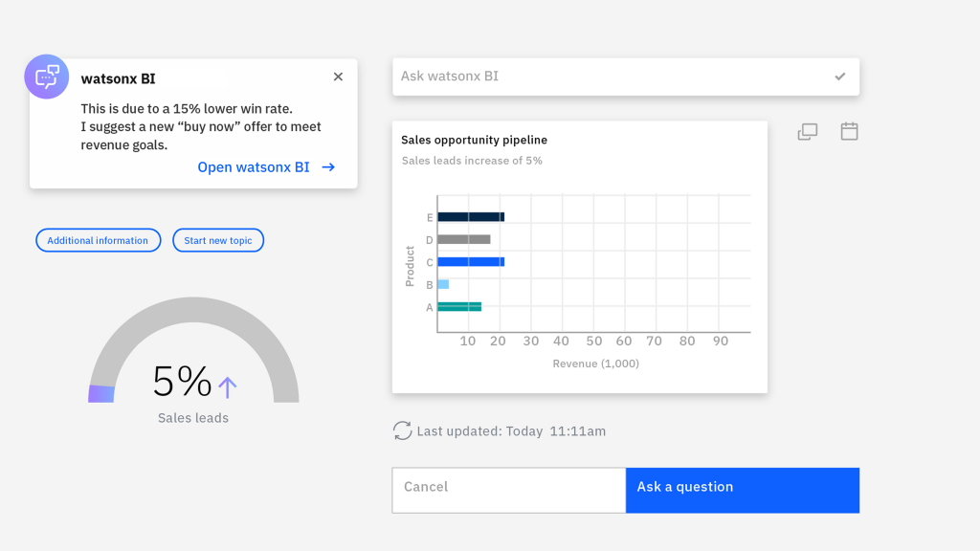Click the blue Product C bar
Image resolution: width=980 pixels, height=551 pixels.
tap(470, 262)
